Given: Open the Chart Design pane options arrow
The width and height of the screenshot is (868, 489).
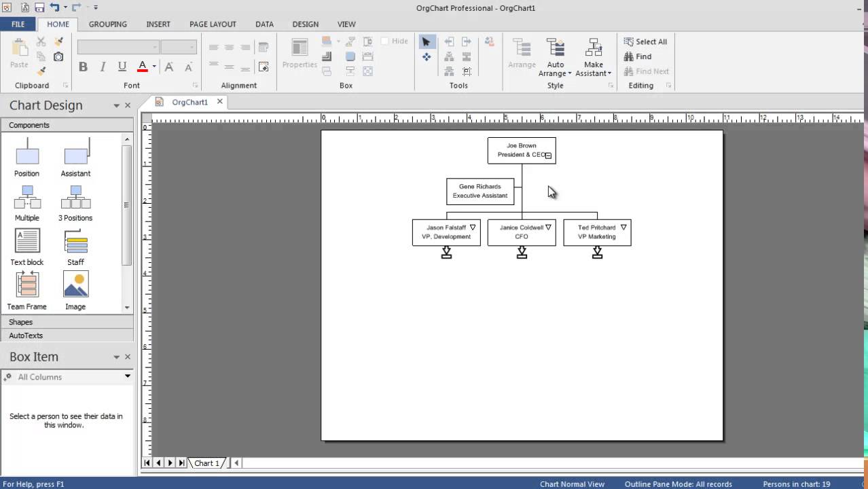Looking at the screenshot, I should (117, 106).
